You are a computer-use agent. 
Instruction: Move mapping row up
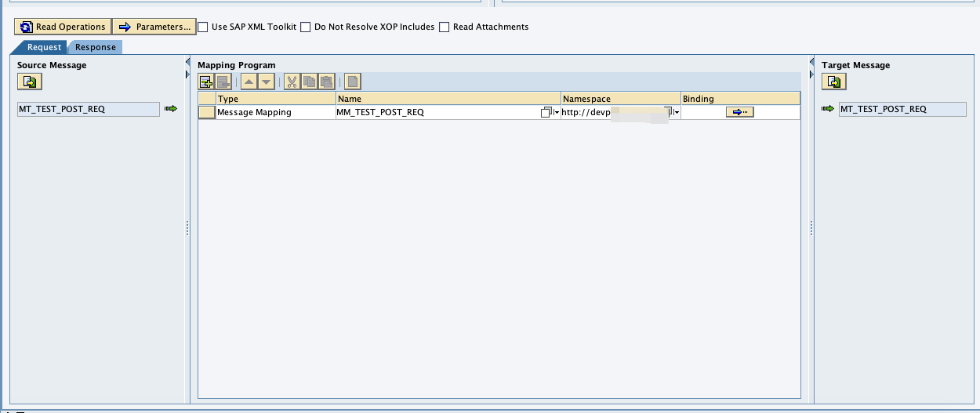[249, 82]
